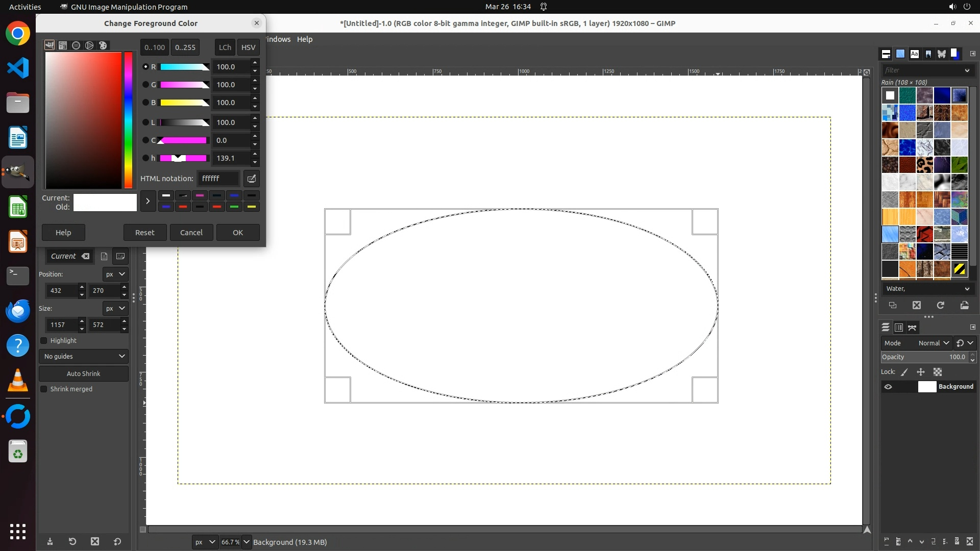Open the Paths tab icon
The image size is (980, 551).
(x=912, y=328)
